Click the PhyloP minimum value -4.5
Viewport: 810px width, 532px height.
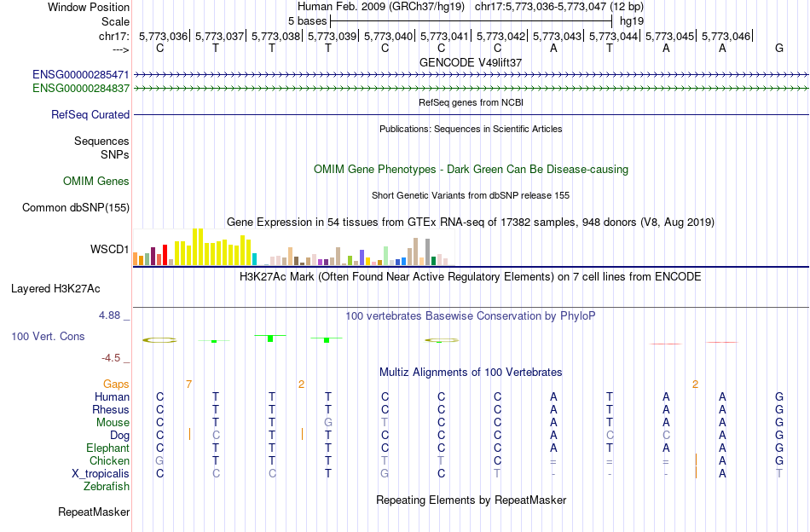[111, 358]
